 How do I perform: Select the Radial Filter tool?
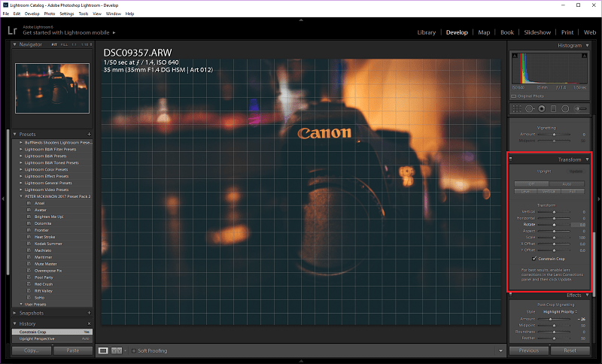point(565,109)
